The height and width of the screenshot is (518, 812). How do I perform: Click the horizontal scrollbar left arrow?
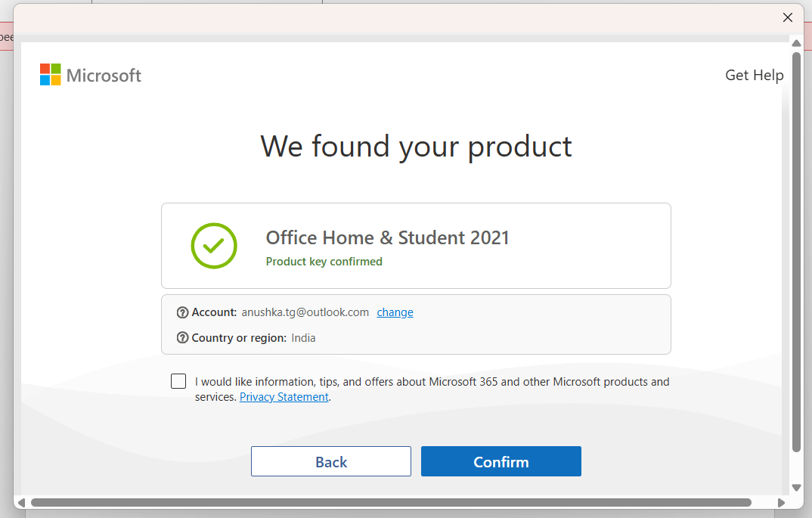[x=21, y=502]
